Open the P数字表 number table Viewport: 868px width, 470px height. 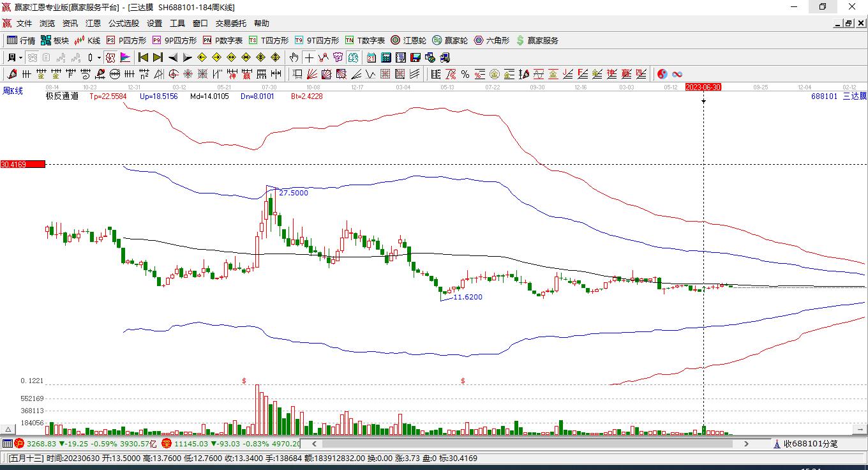pyautogui.click(x=222, y=40)
